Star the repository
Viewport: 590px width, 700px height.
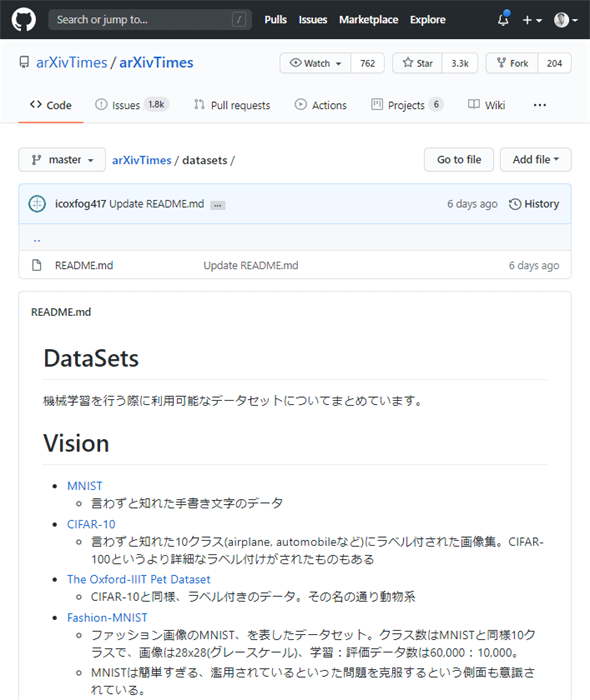[417, 63]
